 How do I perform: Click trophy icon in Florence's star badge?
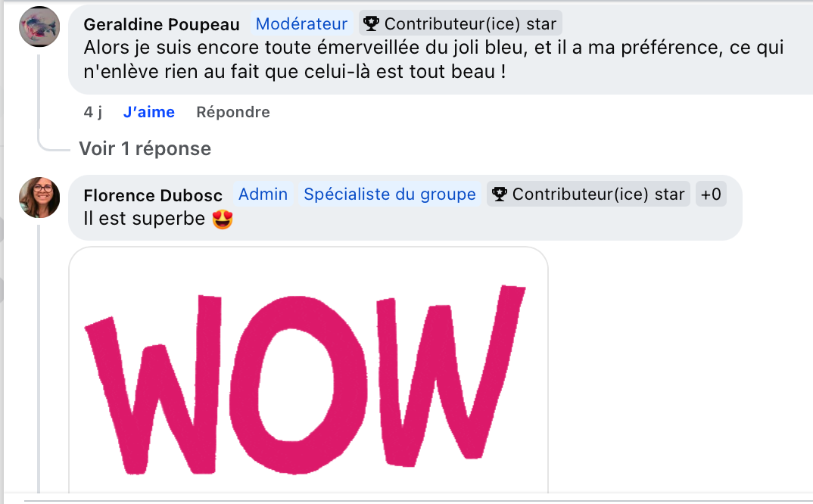[x=499, y=194]
